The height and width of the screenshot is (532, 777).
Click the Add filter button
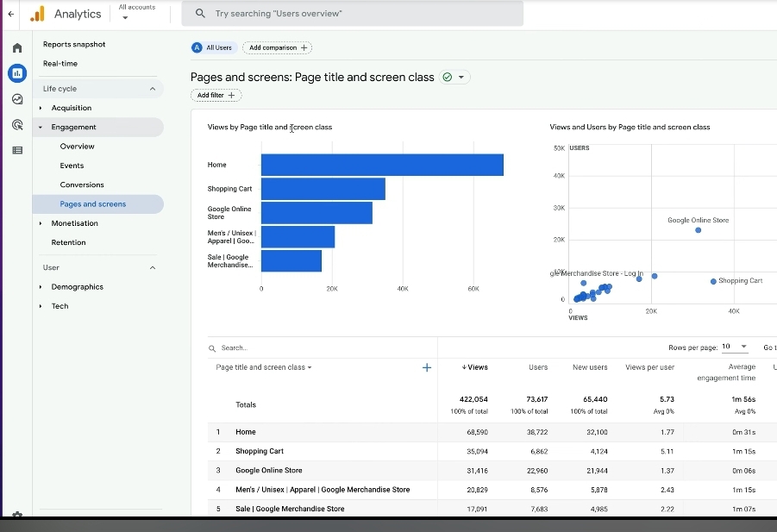pos(216,96)
